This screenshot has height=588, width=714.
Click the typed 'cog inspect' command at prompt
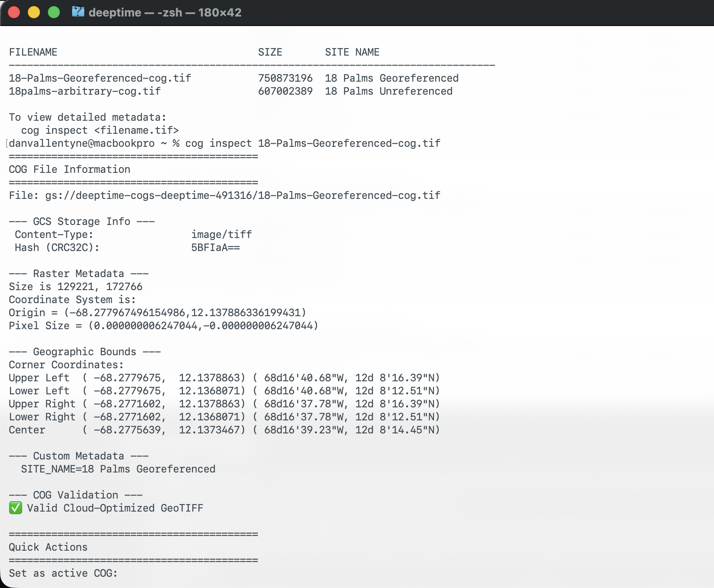(312, 143)
